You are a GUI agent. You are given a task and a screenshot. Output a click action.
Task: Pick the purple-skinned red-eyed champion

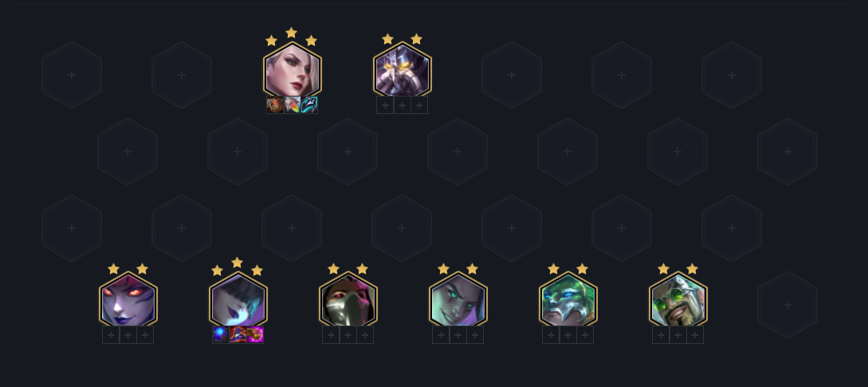pyautogui.click(x=128, y=300)
